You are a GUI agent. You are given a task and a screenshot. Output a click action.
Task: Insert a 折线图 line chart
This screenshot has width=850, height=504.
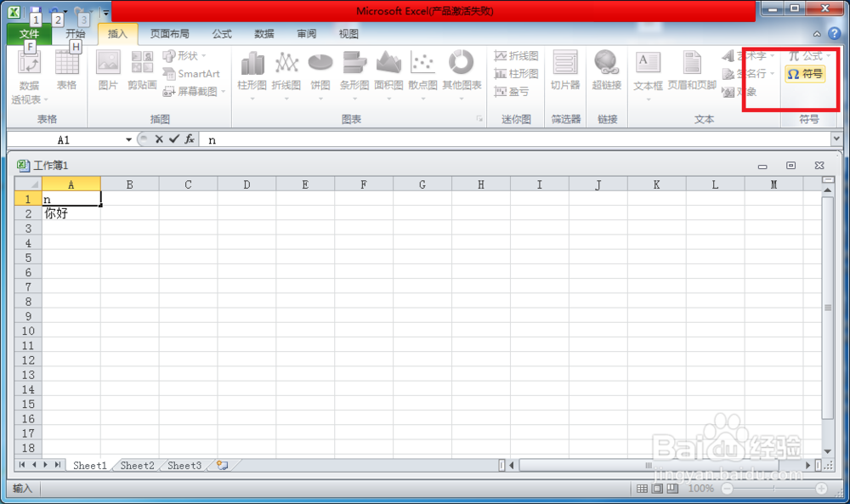point(286,75)
